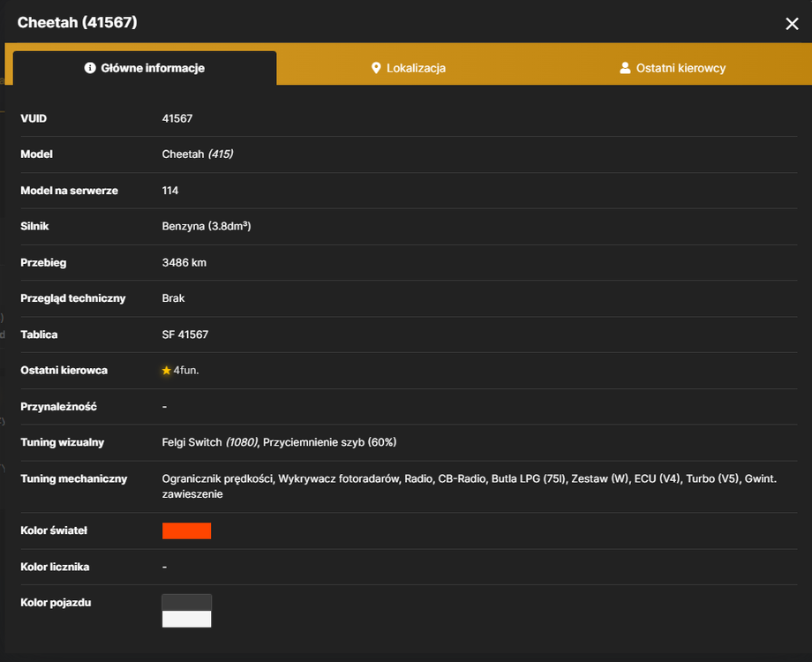Click the Przyciemnienie szyb (60%) text
The image size is (812, 662).
tap(330, 442)
